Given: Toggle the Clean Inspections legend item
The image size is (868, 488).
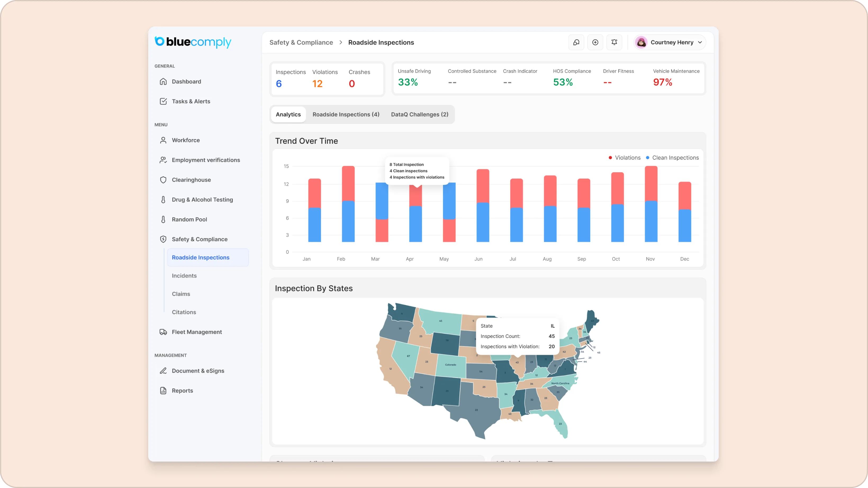Looking at the screenshot, I should (672, 158).
